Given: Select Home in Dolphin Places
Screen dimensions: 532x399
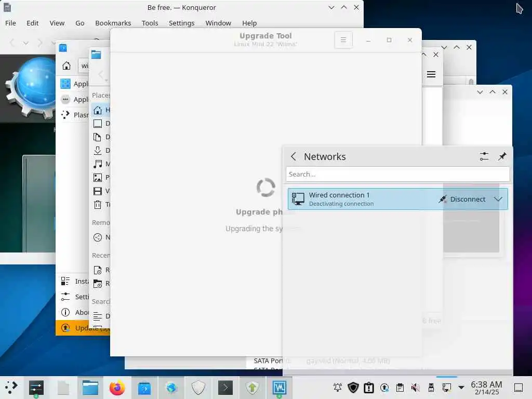Looking at the screenshot, I should click(x=101, y=110).
